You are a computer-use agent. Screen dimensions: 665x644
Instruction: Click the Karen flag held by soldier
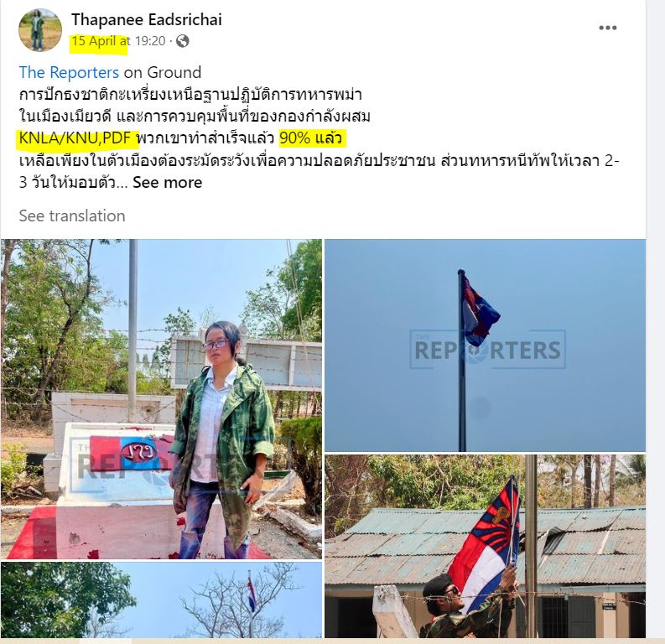pyautogui.click(x=487, y=543)
